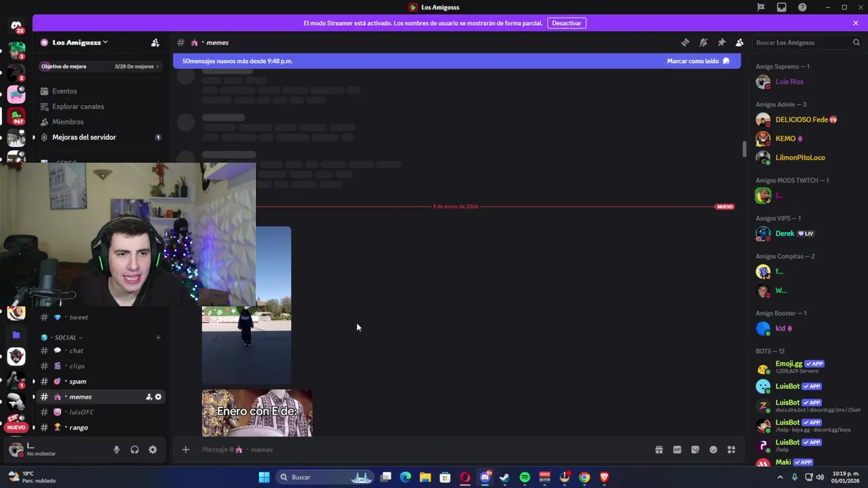868x488 pixels.
Task: Toggle headphones deafen in user panel
Action: [x=134, y=449]
